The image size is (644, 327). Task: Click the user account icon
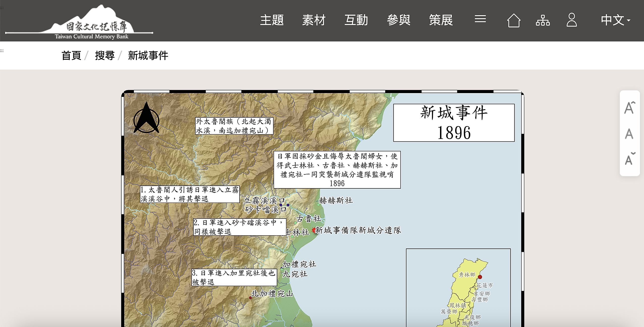(x=572, y=20)
